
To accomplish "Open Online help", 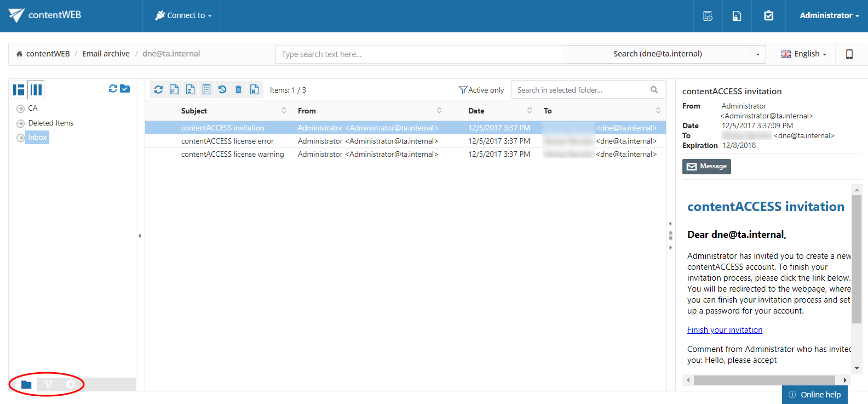I will (815, 395).
